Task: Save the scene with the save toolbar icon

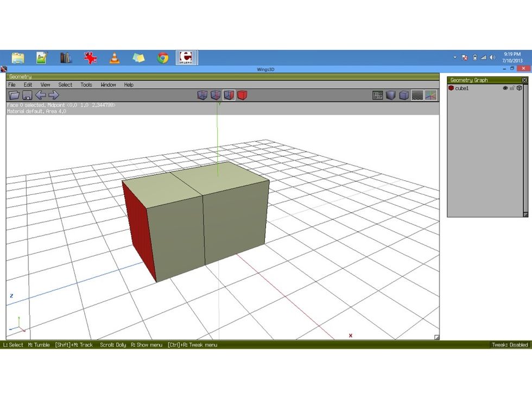Action: coord(26,94)
